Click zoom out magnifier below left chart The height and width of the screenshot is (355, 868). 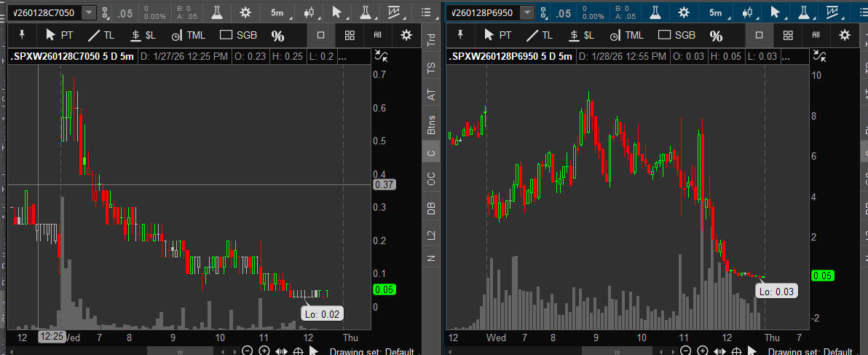(x=247, y=351)
